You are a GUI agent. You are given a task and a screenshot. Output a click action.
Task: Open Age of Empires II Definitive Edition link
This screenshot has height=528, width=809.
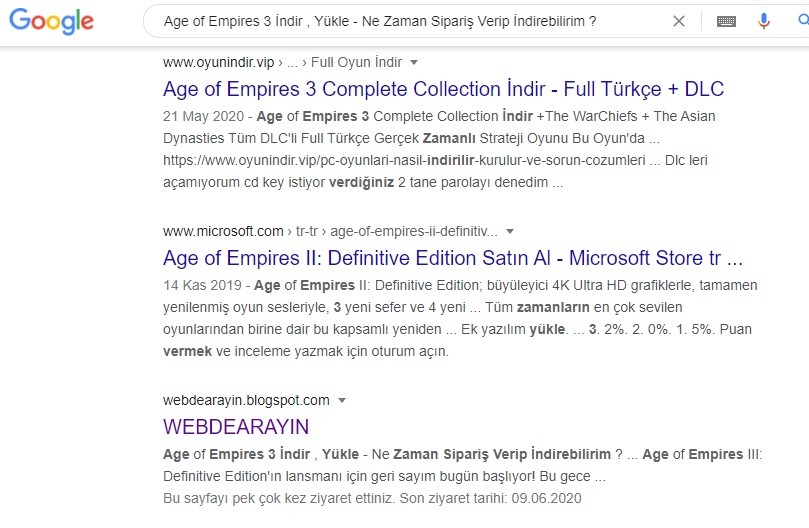[x=452, y=258]
